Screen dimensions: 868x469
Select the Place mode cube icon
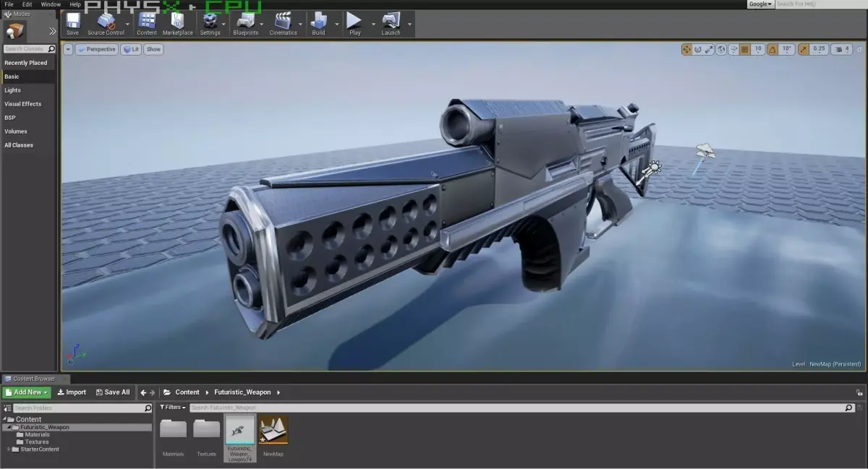pyautogui.click(x=14, y=30)
